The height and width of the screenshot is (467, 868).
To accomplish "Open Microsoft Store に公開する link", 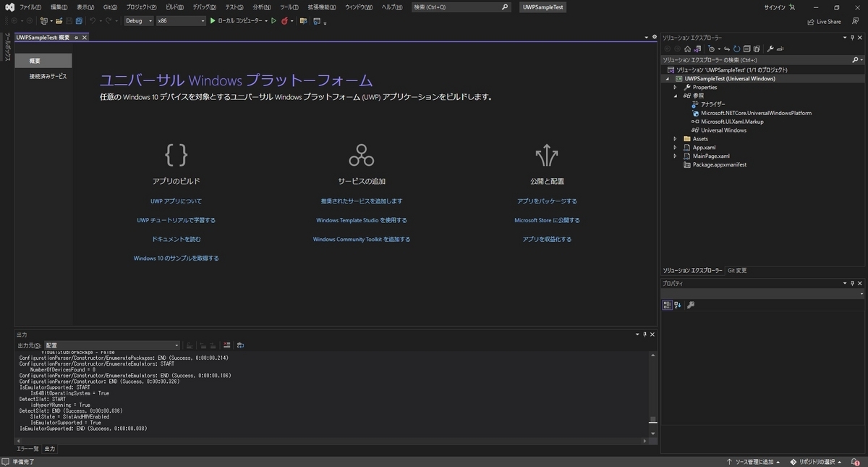I will coord(547,220).
